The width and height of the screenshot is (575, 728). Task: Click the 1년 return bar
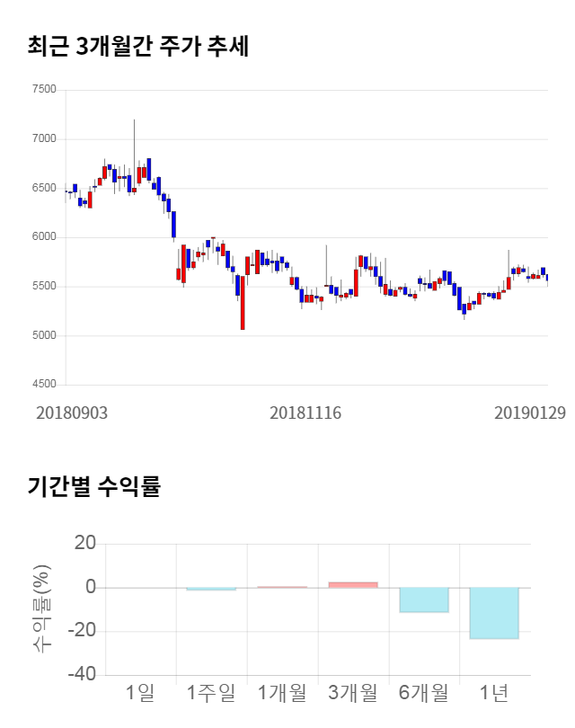[494, 613]
